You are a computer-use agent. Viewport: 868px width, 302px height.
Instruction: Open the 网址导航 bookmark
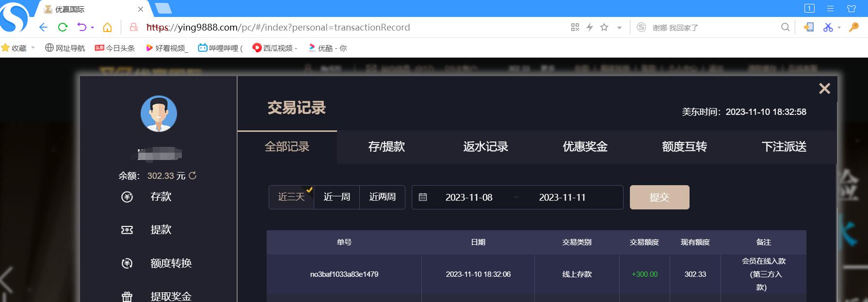65,48
